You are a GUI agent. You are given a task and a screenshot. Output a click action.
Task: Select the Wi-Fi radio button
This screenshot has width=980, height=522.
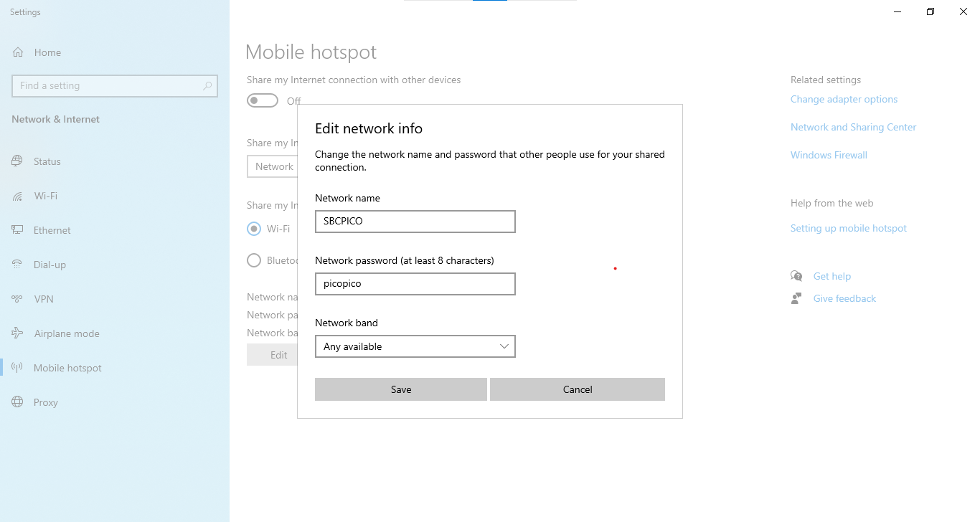253,228
